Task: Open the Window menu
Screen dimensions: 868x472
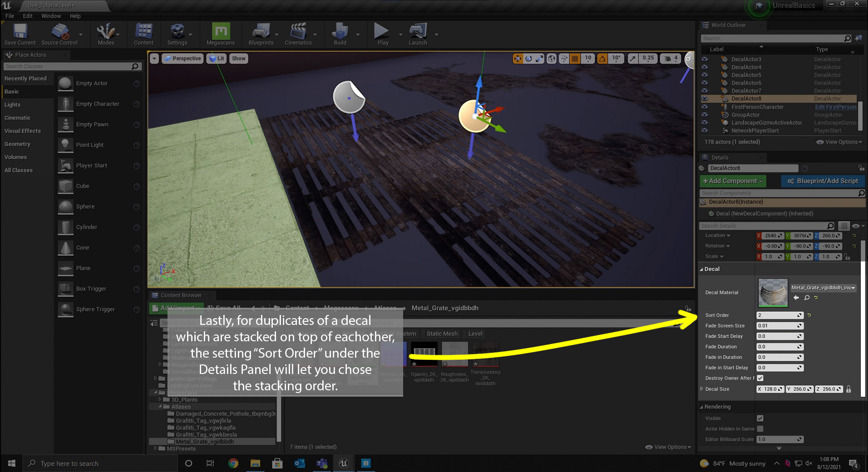Action: point(51,16)
